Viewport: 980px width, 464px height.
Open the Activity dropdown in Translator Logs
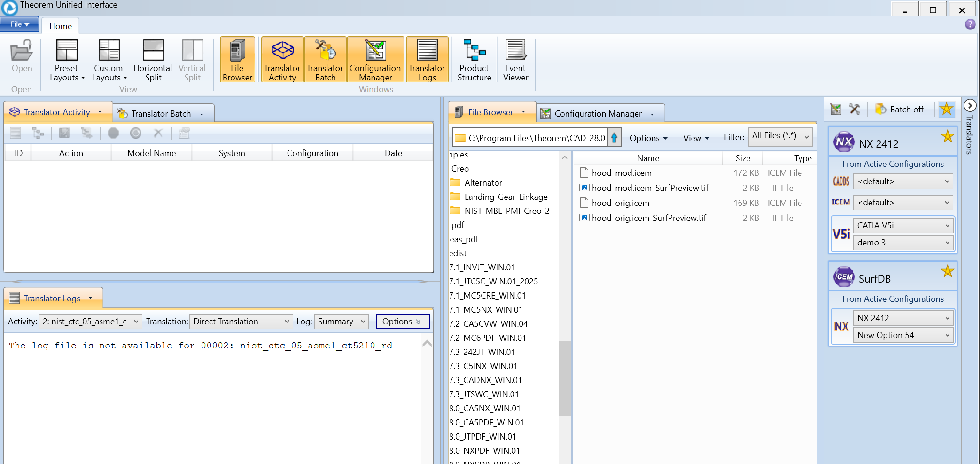pyautogui.click(x=90, y=322)
